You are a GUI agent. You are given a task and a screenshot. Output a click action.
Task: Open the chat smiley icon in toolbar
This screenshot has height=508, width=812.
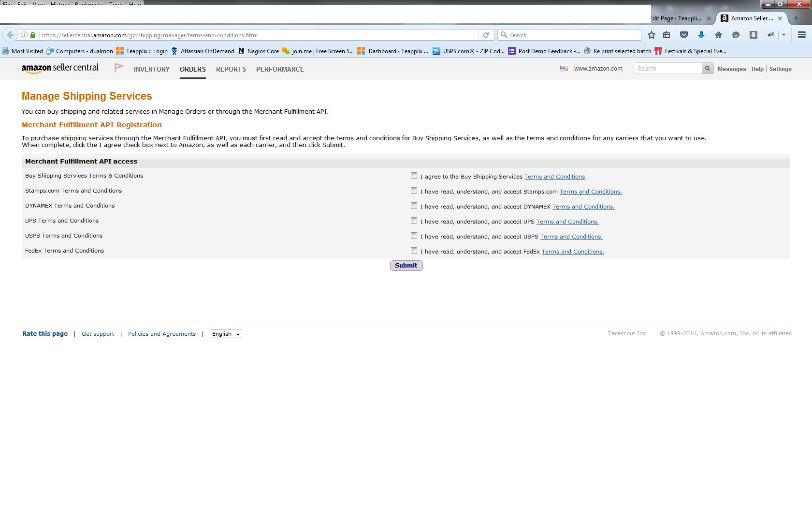736,35
